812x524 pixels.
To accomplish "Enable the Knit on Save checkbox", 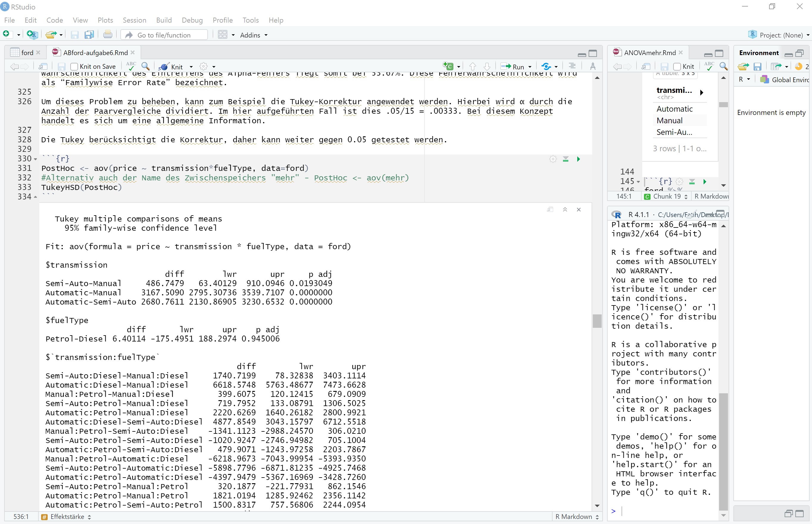I will [x=74, y=66].
